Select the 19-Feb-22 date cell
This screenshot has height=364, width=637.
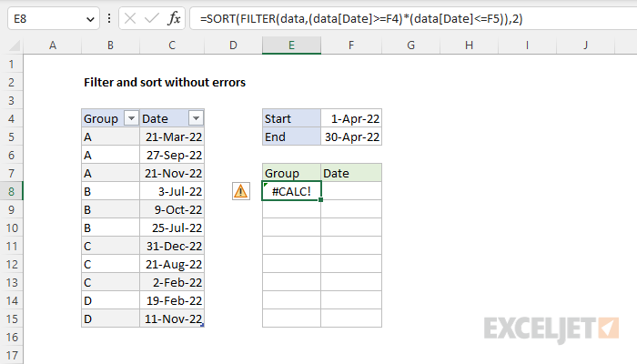(172, 300)
